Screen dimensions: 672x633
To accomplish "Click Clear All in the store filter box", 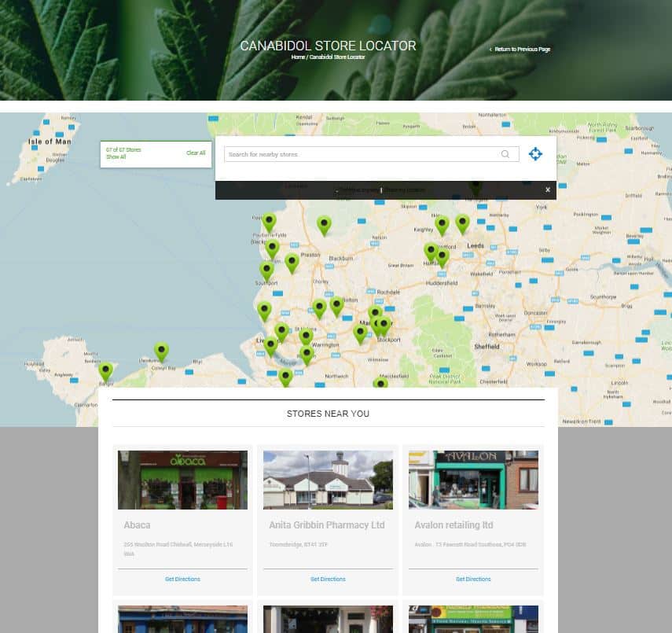I will (196, 153).
